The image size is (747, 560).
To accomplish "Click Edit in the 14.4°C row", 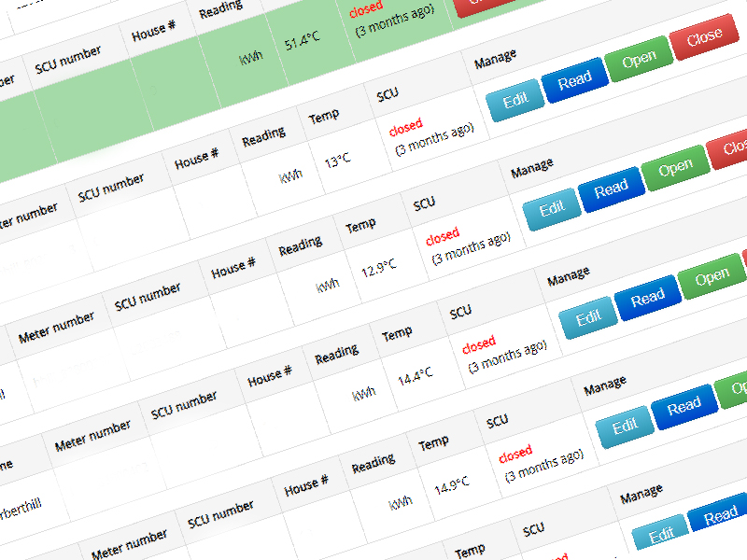I will click(588, 317).
